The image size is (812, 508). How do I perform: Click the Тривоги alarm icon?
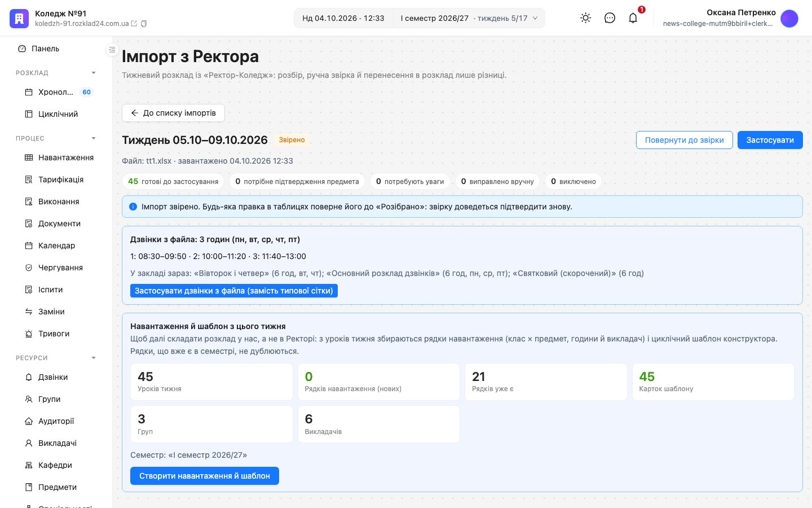click(29, 334)
